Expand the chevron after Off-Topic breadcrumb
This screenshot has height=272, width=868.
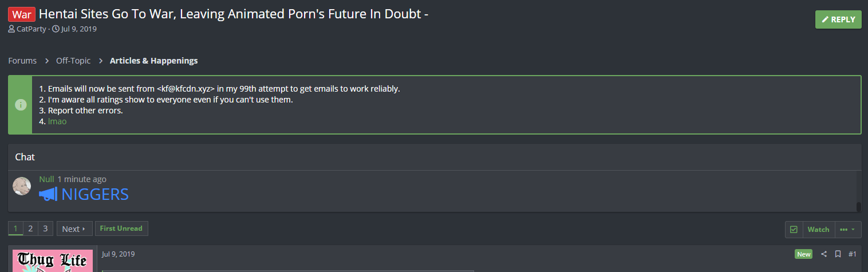coord(101,61)
